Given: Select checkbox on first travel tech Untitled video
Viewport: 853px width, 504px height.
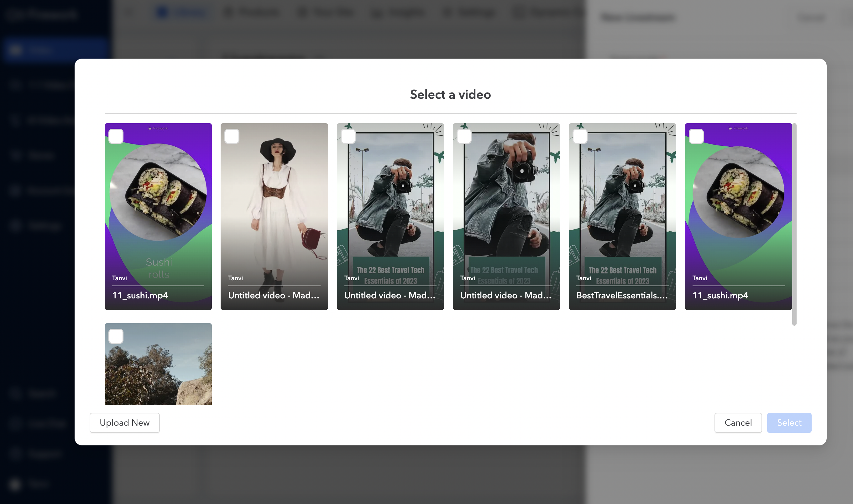Looking at the screenshot, I should click(x=348, y=137).
